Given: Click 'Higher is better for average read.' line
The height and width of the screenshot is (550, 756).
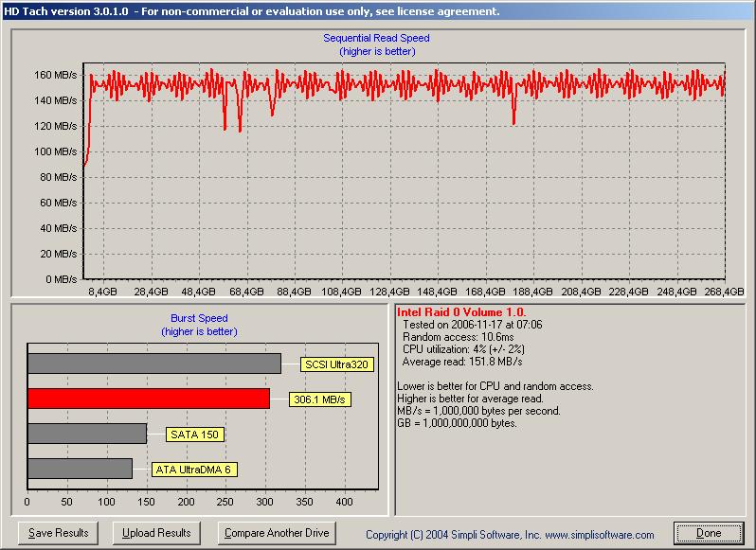Looking at the screenshot, I should (x=470, y=399).
